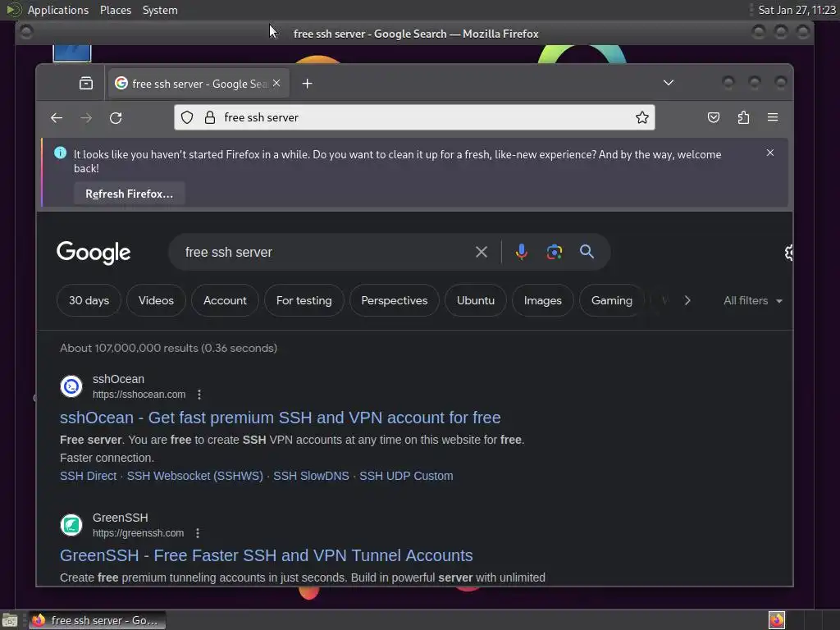
Task: Select the '30 days' filter chip
Action: point(89,300)
